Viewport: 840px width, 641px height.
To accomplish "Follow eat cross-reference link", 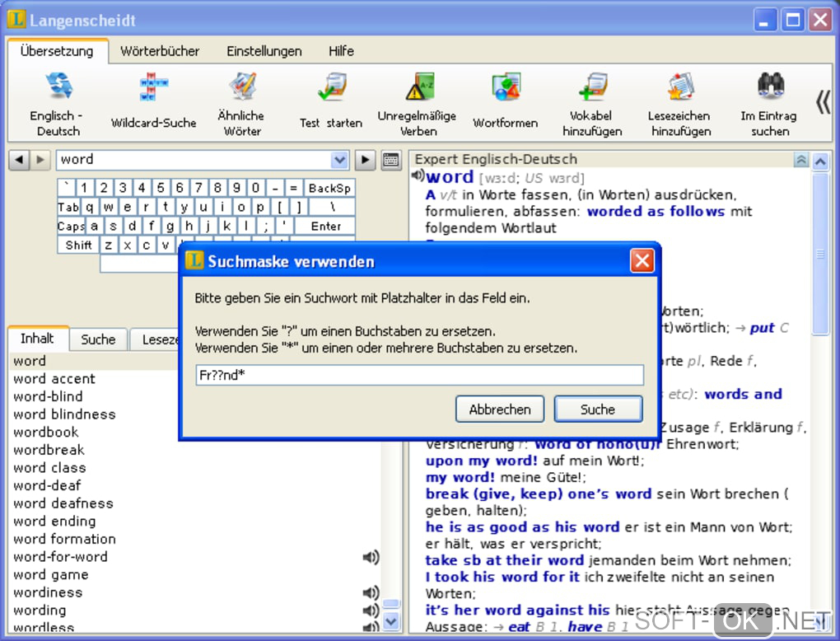I will 519,626.
